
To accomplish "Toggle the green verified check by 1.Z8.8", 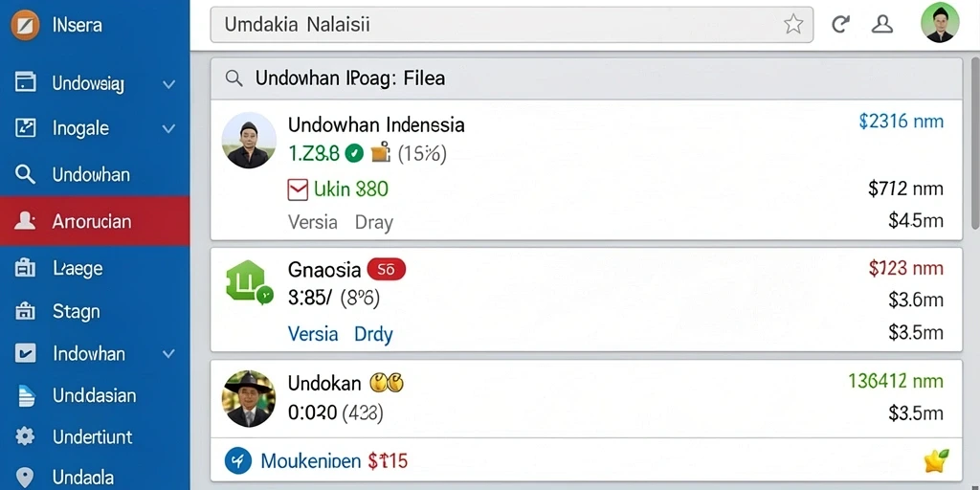I will click(354, 153).
